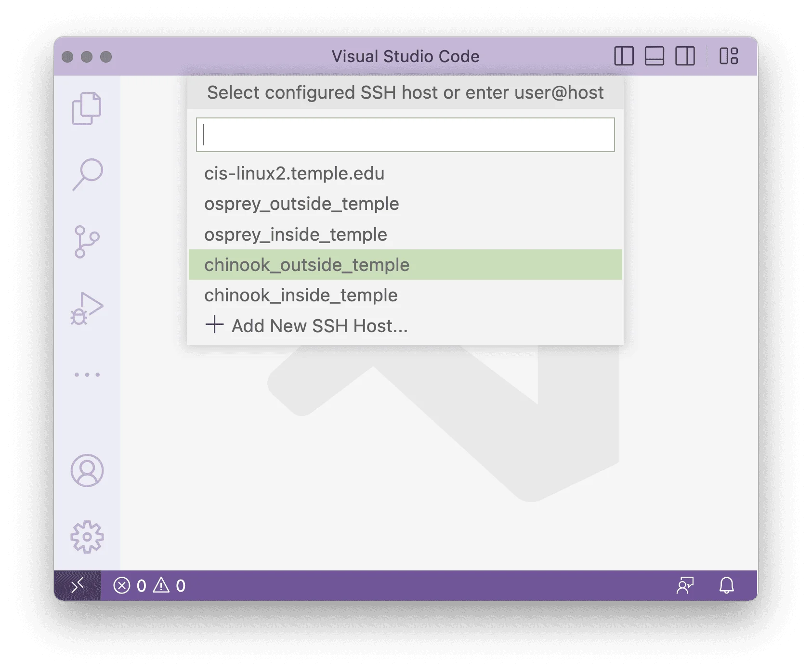Screen dimensions: 812x672
Task: Select cis-linux2.temple.edu host
Action: (294, 173)
